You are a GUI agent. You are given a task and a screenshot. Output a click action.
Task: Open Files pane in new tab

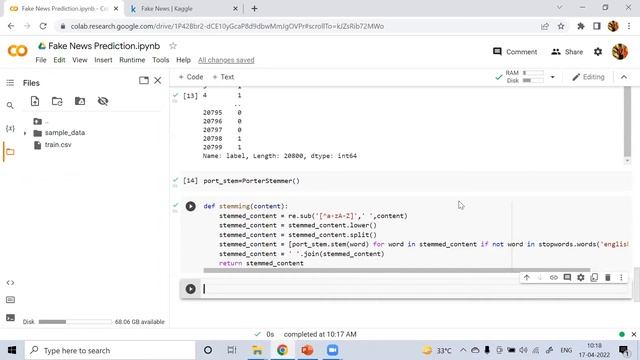[x=144, y=80]
